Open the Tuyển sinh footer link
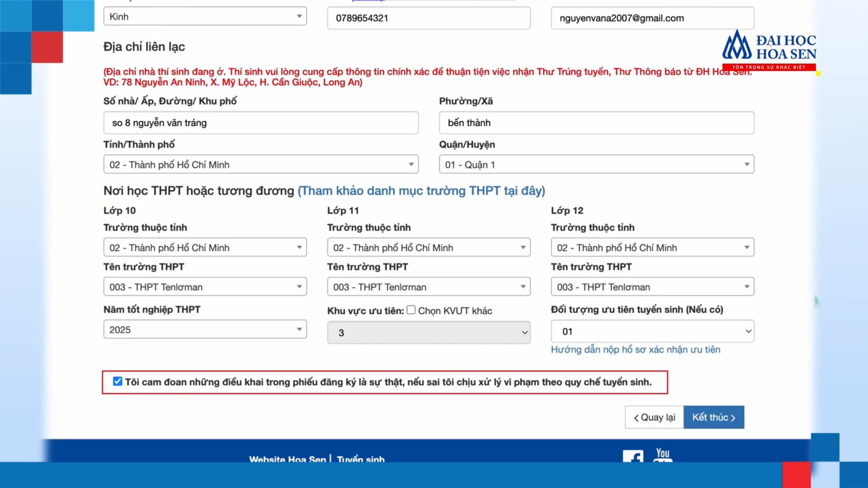The width and height of the screenshot is (868, 488). click(x=361, y=459)
